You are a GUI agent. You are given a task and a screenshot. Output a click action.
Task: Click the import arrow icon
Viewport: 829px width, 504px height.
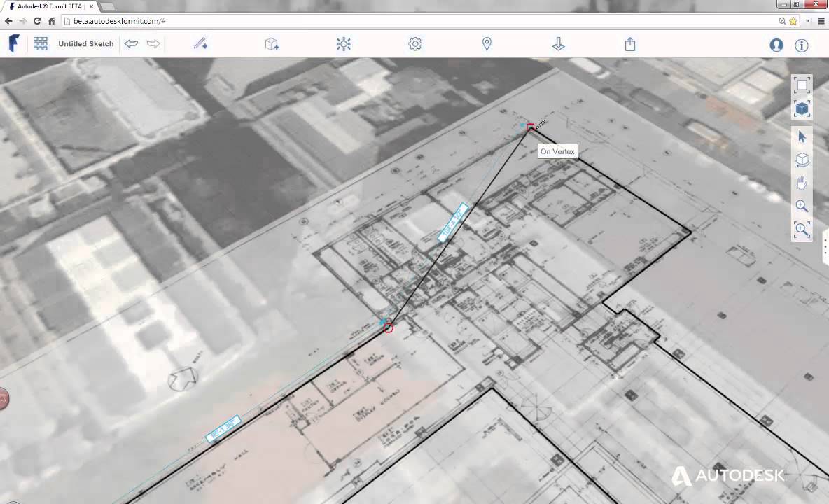558,44
